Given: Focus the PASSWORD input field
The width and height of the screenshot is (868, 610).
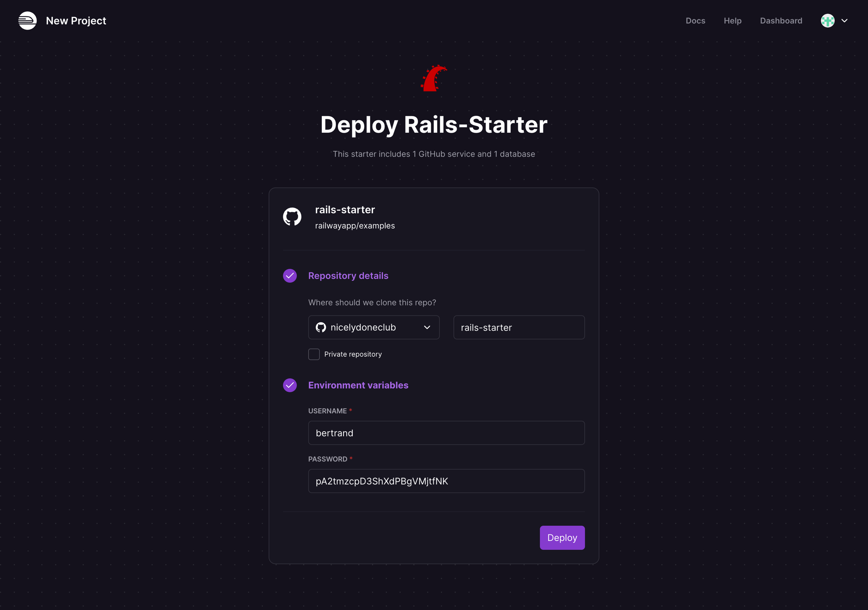Looking at the screenshot, I should pos(446,481).
